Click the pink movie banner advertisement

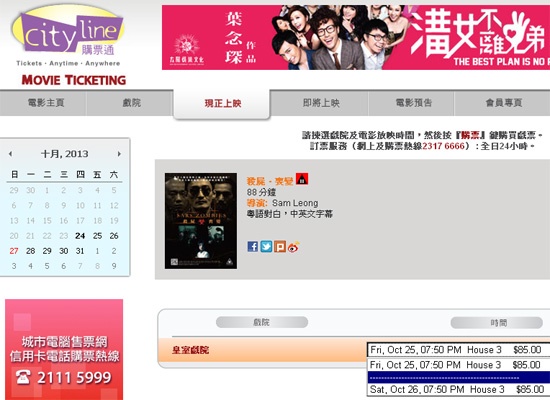click(356, 37)
